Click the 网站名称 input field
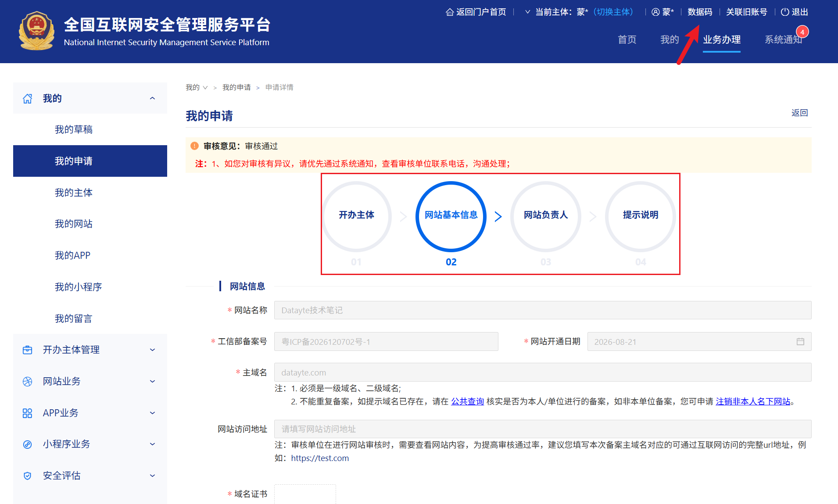The image size is (838, 504). pos(543,310)
